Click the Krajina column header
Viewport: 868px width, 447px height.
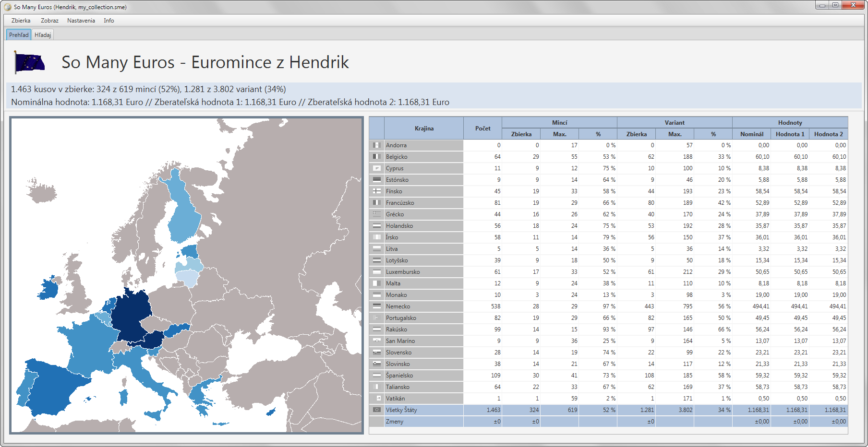424,129
